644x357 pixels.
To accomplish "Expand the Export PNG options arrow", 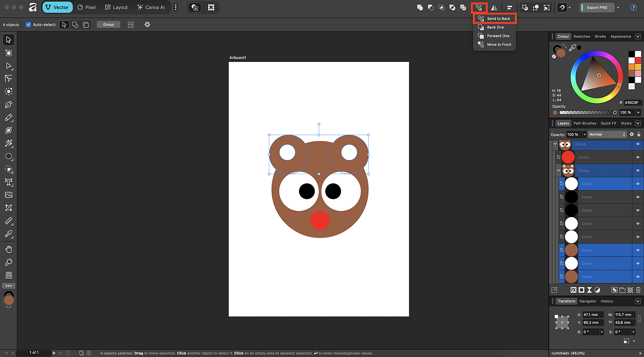I will pos(618,7).
